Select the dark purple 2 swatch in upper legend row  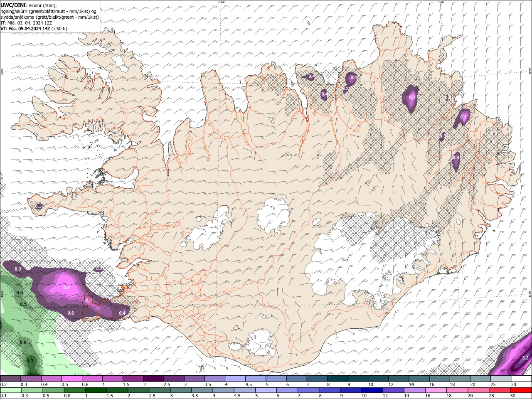153,379
